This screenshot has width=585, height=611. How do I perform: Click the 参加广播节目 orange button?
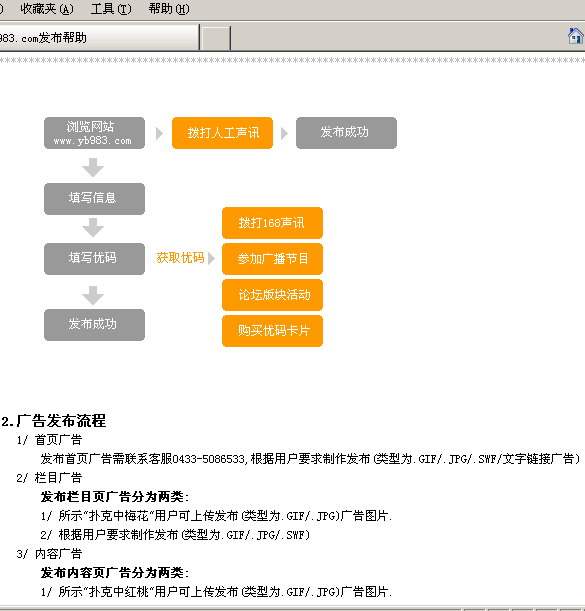[x=272, y=259]
